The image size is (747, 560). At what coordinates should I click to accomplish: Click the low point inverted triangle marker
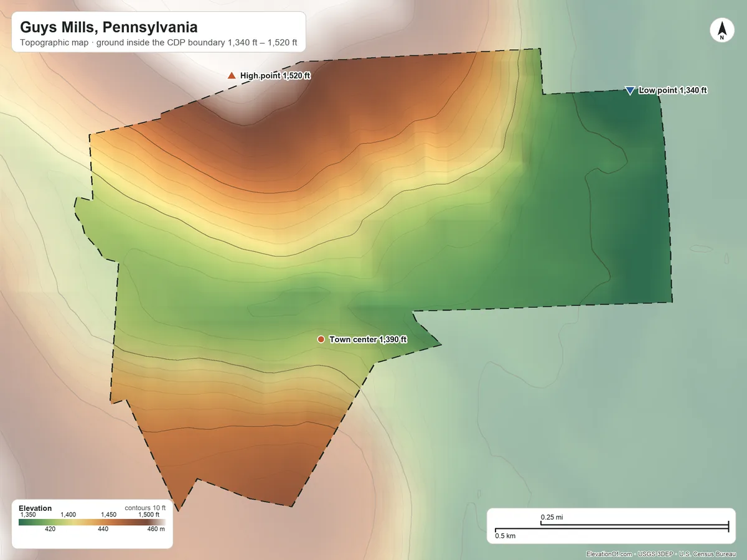[629, 91]
